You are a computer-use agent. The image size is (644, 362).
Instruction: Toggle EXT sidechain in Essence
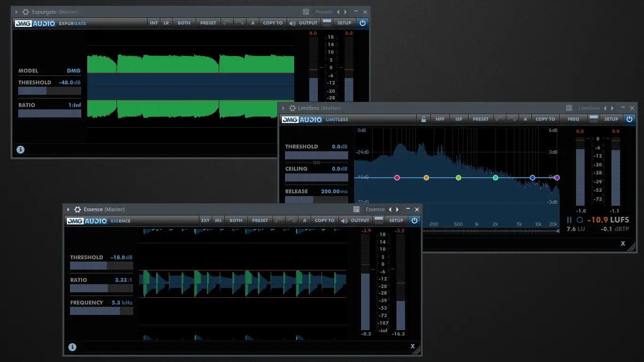(x=206, y=220)
